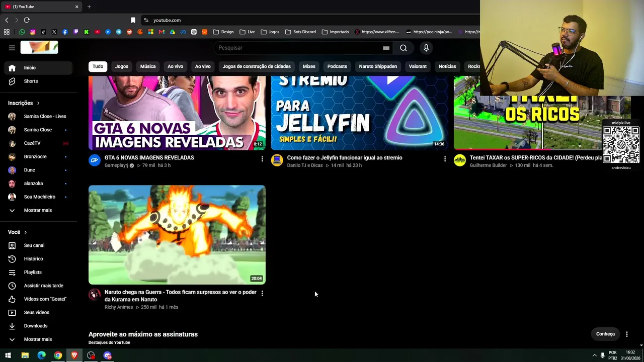Click the Conheça button

pyautogui.click(x=605, y=334)
